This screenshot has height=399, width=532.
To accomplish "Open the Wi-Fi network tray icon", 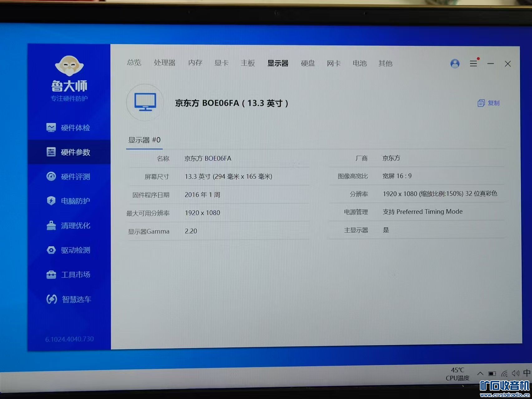I will (x=504, y=373).
